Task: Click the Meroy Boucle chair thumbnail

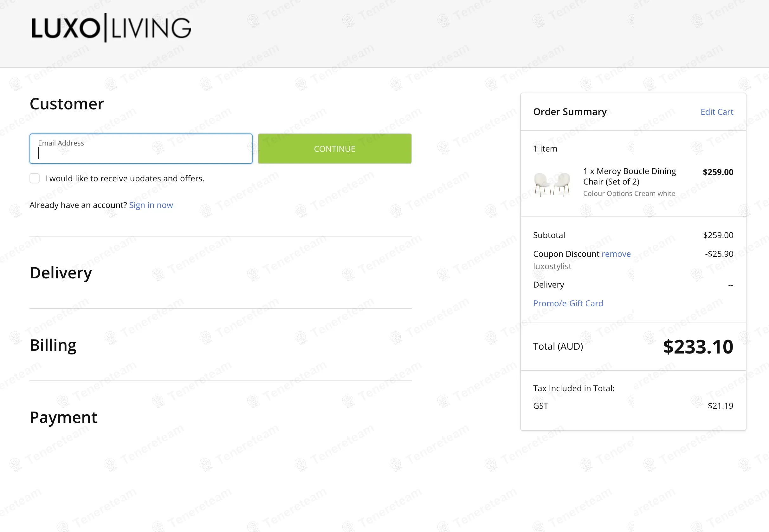Action: coord(552,184)
